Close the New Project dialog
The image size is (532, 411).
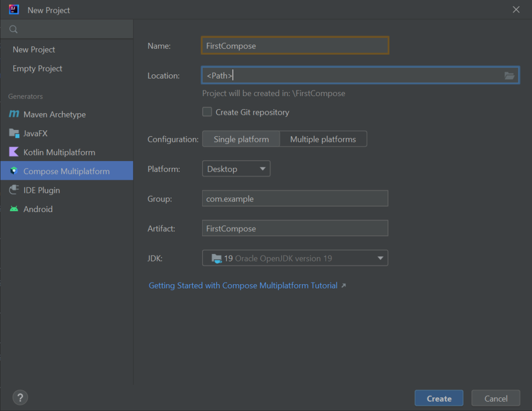[516, 9]
